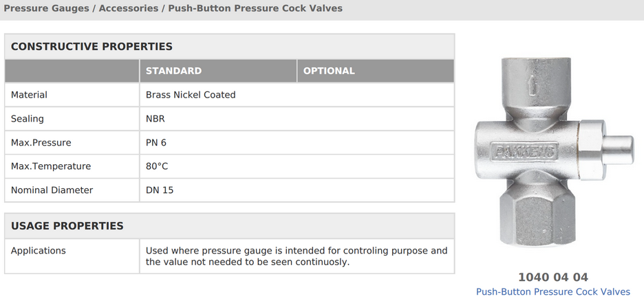Screen dimensions: 644x305
Task: Click the Applications row label
Action: point(39,251)
